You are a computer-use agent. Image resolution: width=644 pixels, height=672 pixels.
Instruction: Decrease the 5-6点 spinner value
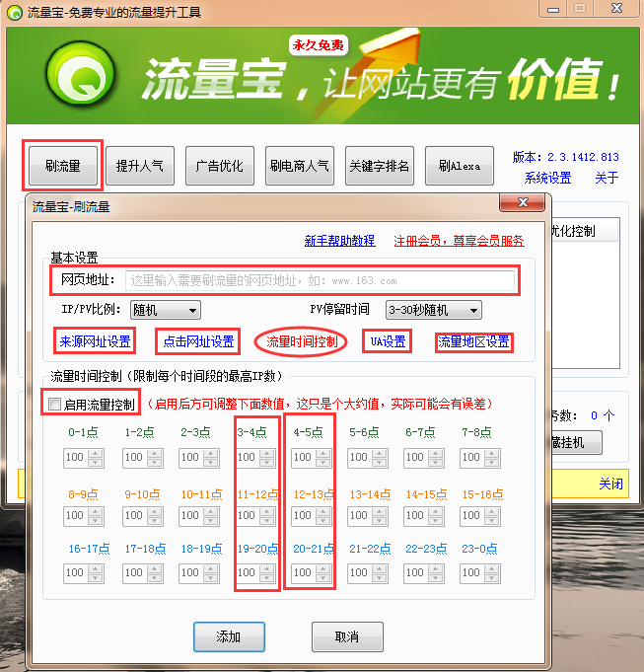point(380,463)
